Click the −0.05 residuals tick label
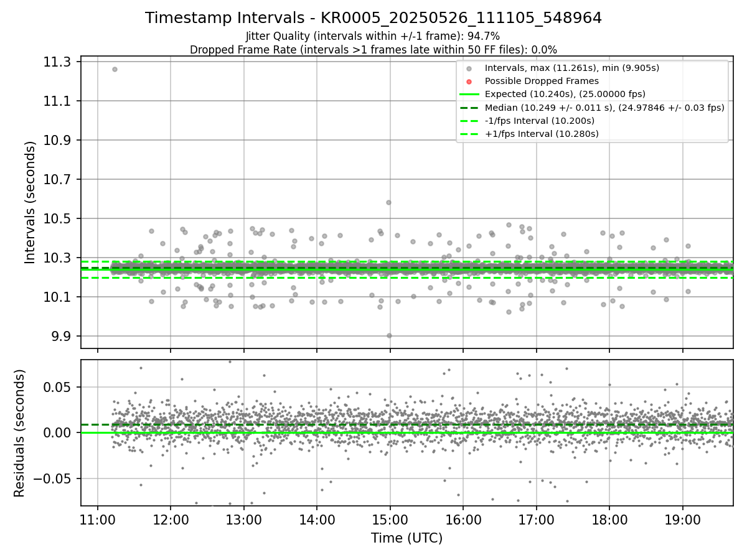This screenshot has width=747, height=560. click(x=53, y=478)
